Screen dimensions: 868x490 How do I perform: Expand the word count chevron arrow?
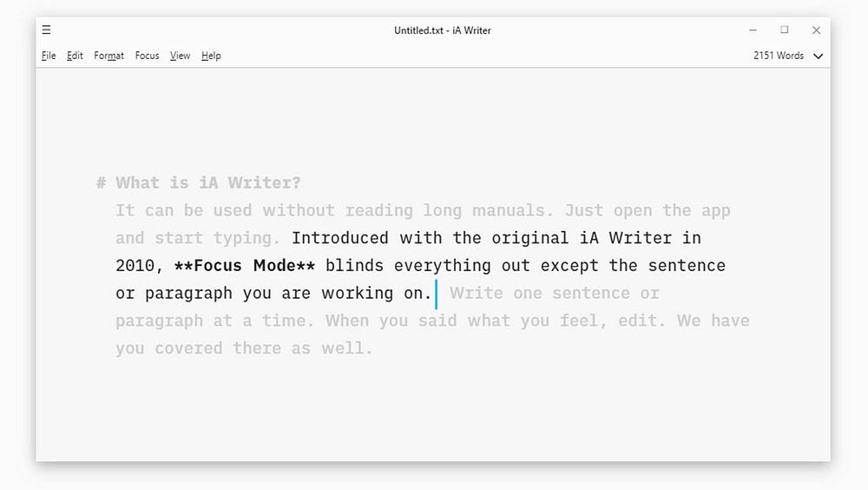[x=818, y=56]
